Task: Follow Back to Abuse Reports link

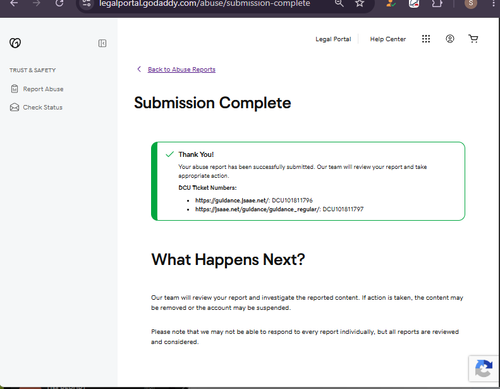Action: [x=182, y=69]
